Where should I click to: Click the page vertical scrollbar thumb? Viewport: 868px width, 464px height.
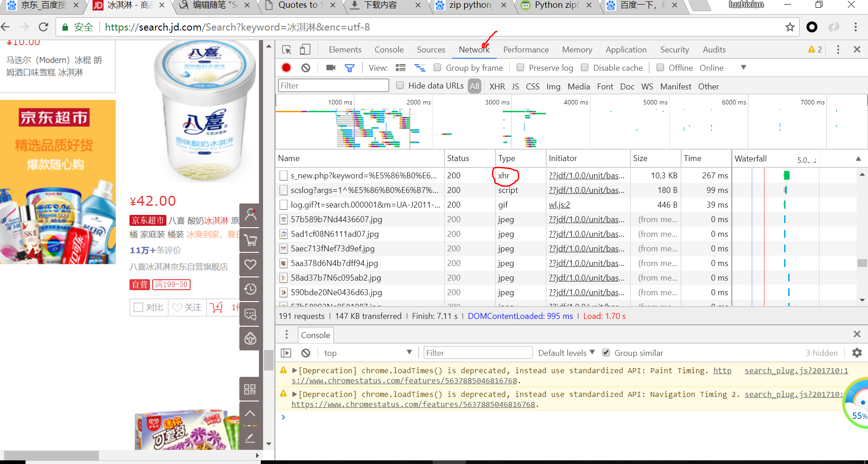pos(269,360)
